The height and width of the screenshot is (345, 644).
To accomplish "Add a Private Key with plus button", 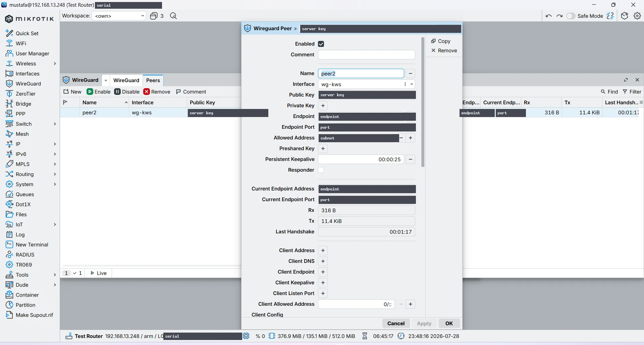I will coord(323,106).
